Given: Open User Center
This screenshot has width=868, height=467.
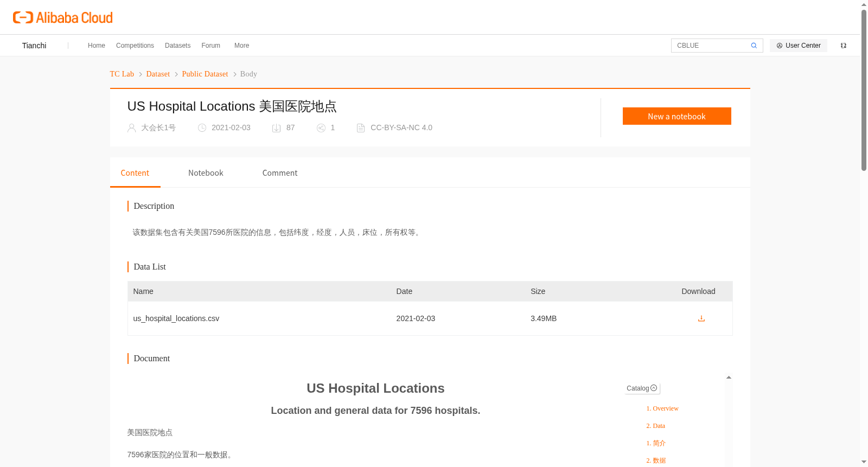Looking at the screenshot, I should [x=799, y=46].
